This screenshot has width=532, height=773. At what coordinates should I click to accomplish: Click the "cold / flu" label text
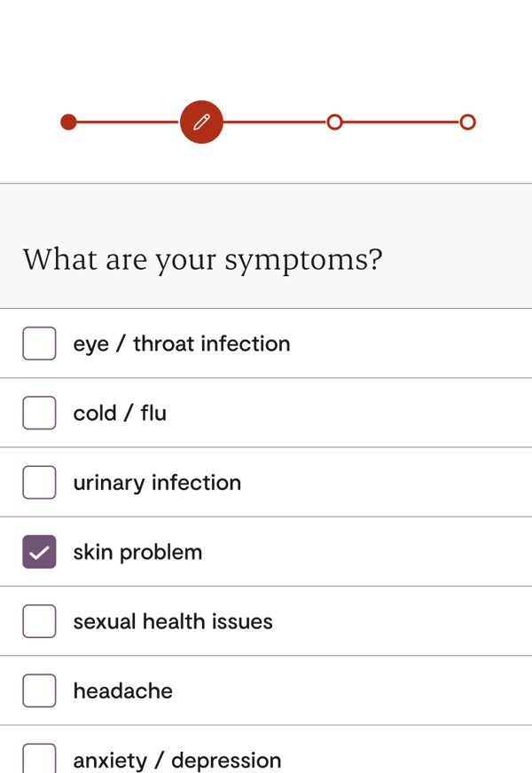[120, 413]
